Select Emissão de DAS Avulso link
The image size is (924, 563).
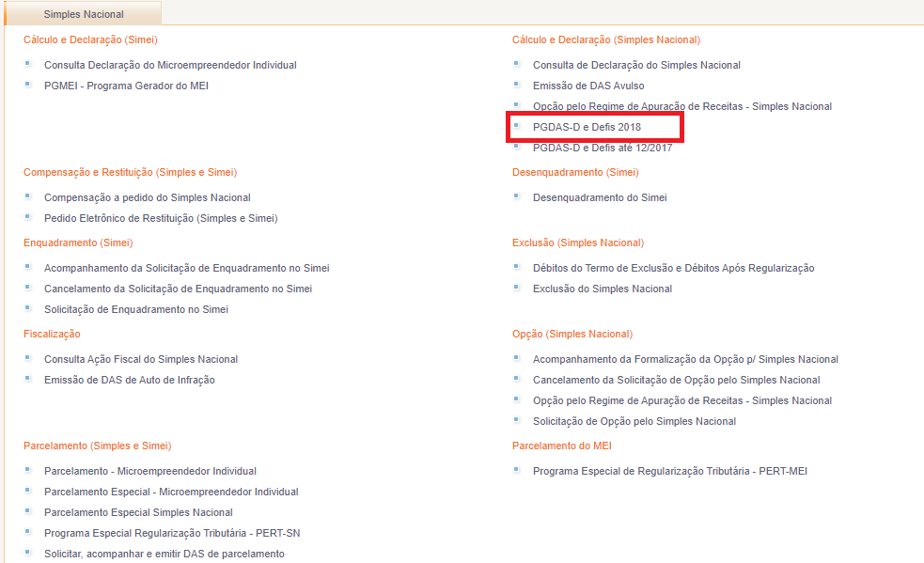[x=588, y=86]
